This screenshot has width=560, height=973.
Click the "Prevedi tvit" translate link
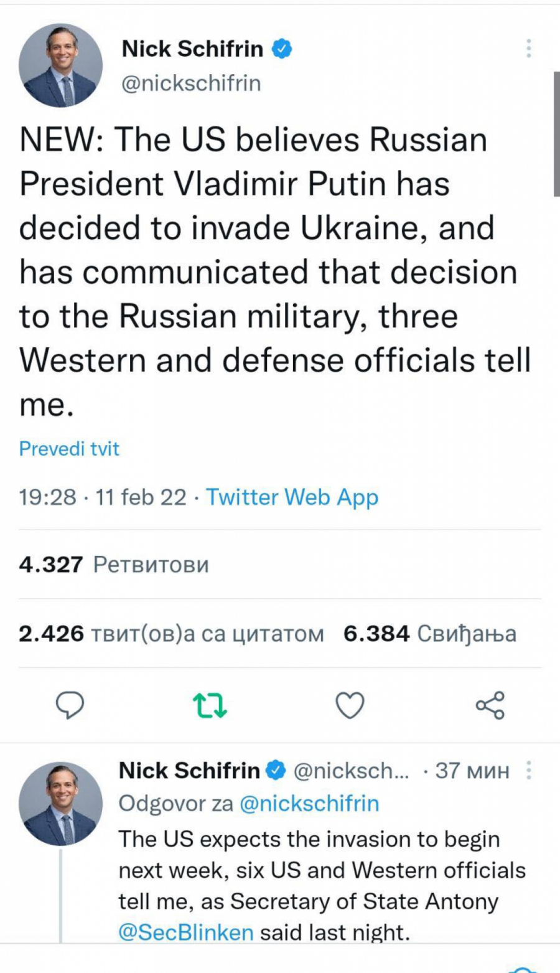click(x=69, y=449)
